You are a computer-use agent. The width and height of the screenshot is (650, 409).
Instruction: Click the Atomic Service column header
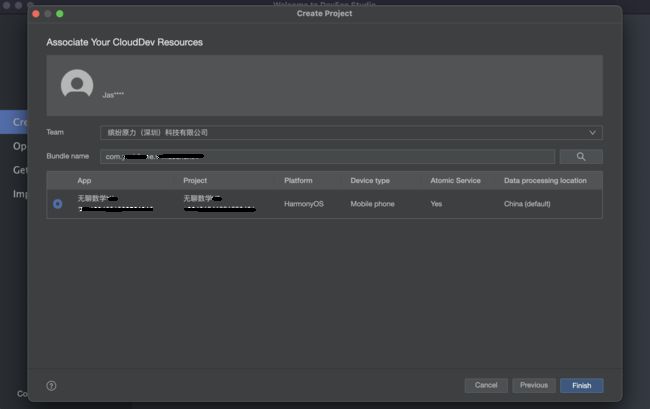[455, 181]
